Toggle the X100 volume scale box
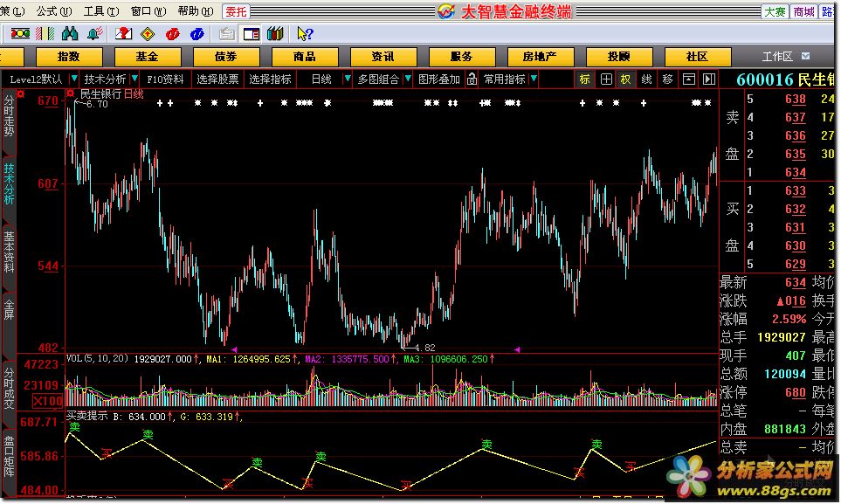 (x=48, y=401)
